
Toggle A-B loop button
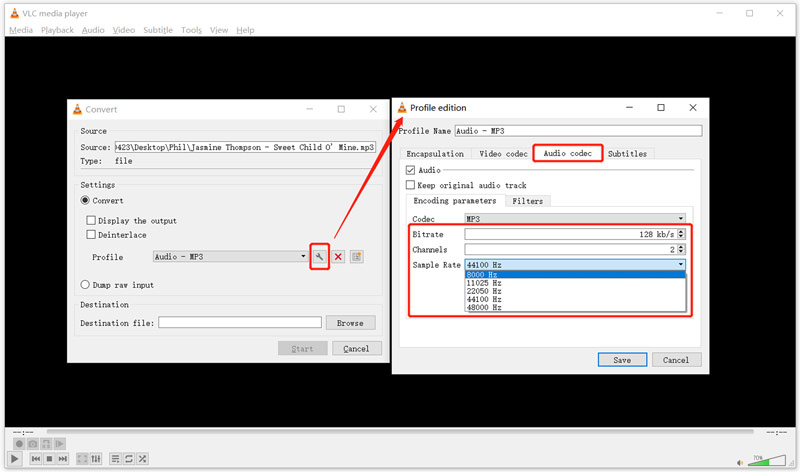46,443
